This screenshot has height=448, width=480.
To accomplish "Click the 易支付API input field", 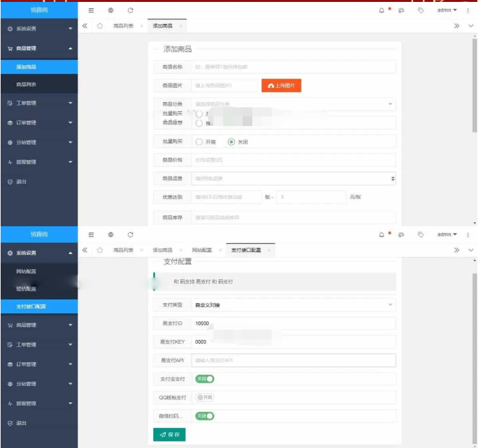I will [294, 360].
